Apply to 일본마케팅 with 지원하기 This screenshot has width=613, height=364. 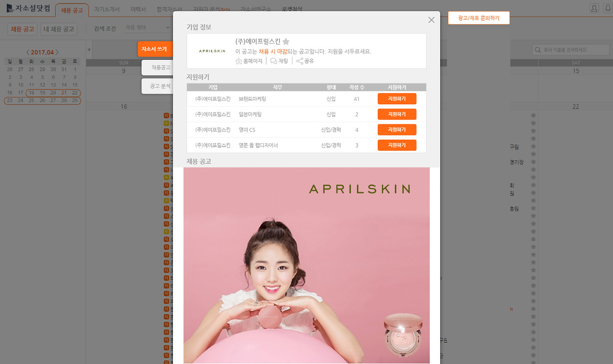397,114
